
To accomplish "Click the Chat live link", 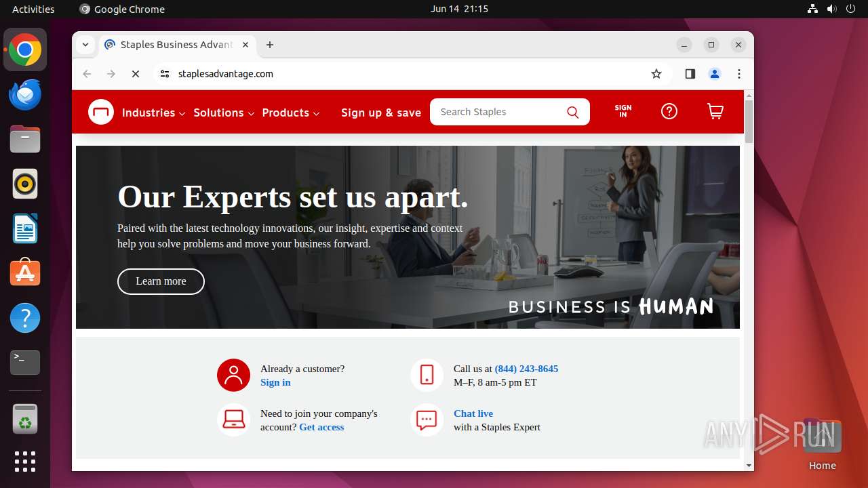I will point(473,413).
